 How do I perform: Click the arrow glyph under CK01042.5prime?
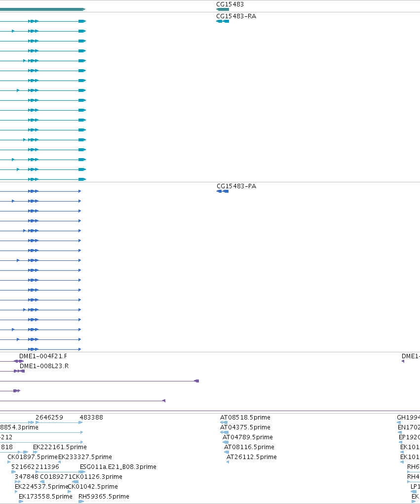70,492
